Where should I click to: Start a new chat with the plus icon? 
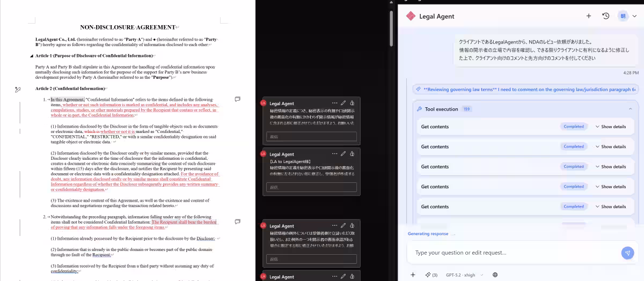coord(589,16)
